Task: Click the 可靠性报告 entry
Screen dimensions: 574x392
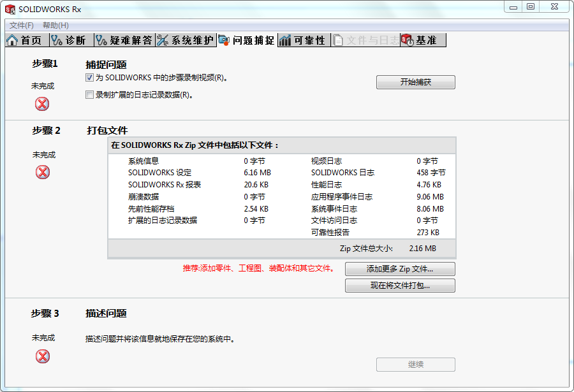Action: [x=330, y=233]
